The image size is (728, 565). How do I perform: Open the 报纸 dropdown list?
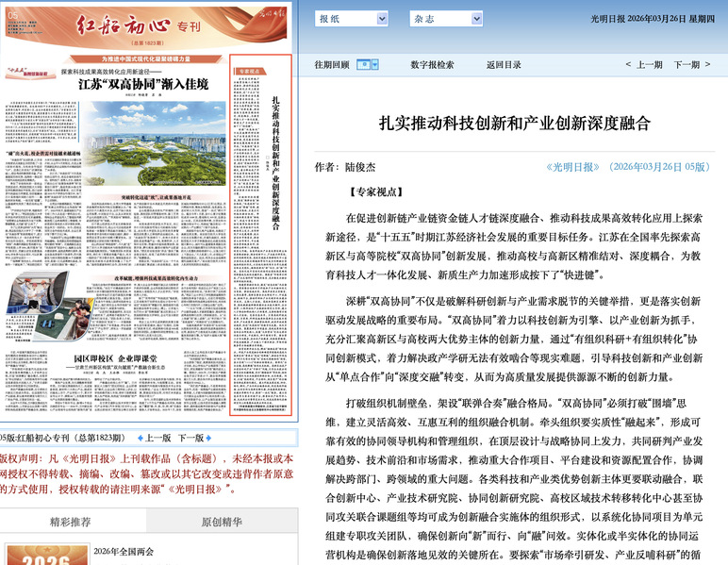[352, 19]
